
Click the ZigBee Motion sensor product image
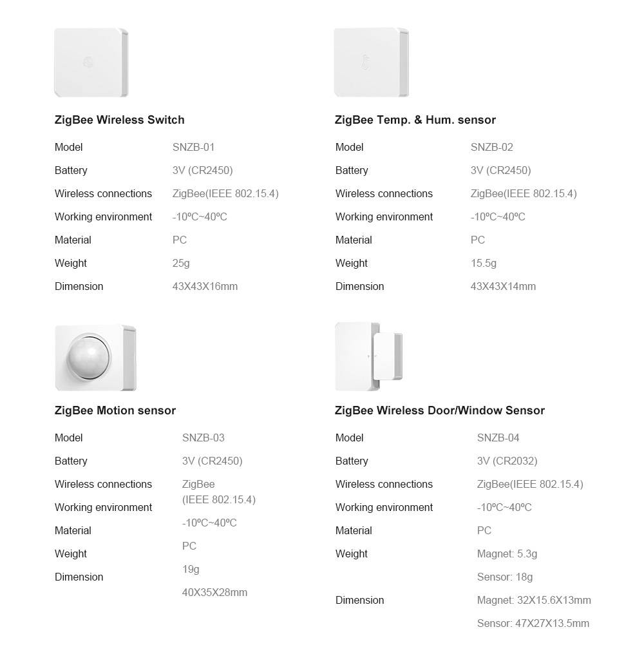click(95, 358)
